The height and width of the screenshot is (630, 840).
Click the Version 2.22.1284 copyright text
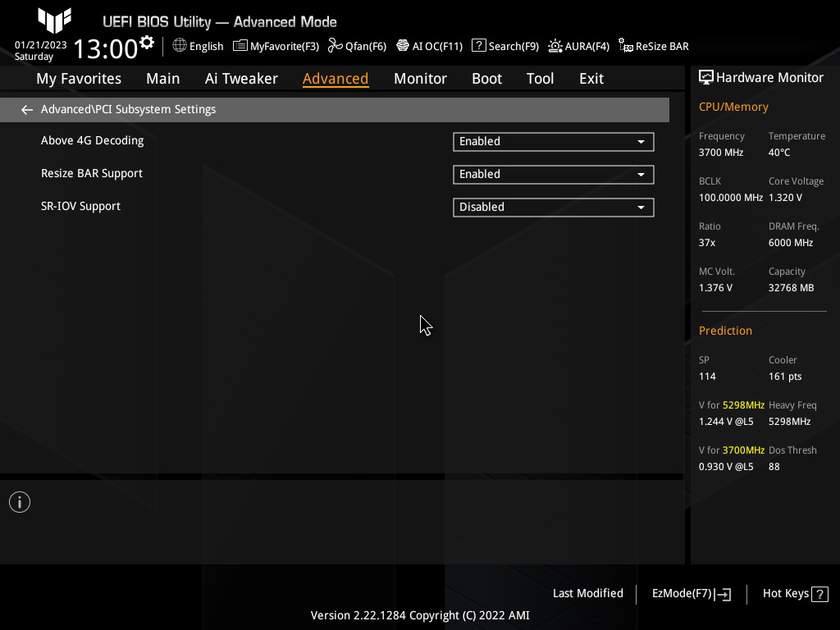(x=420, y=615)
